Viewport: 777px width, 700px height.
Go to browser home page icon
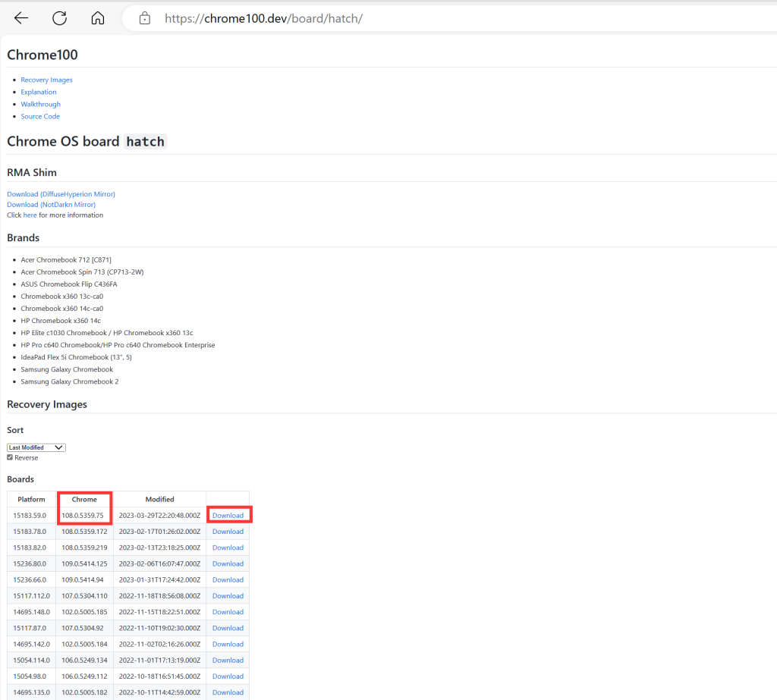[98, 18]
